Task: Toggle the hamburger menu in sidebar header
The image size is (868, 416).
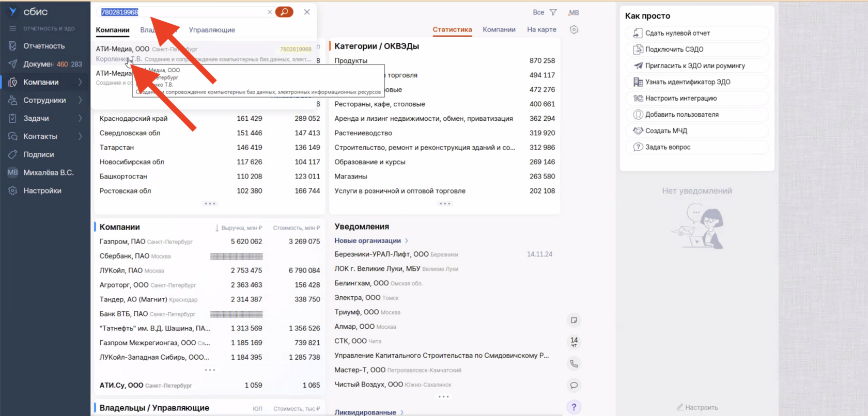Action: coord(12,28)
